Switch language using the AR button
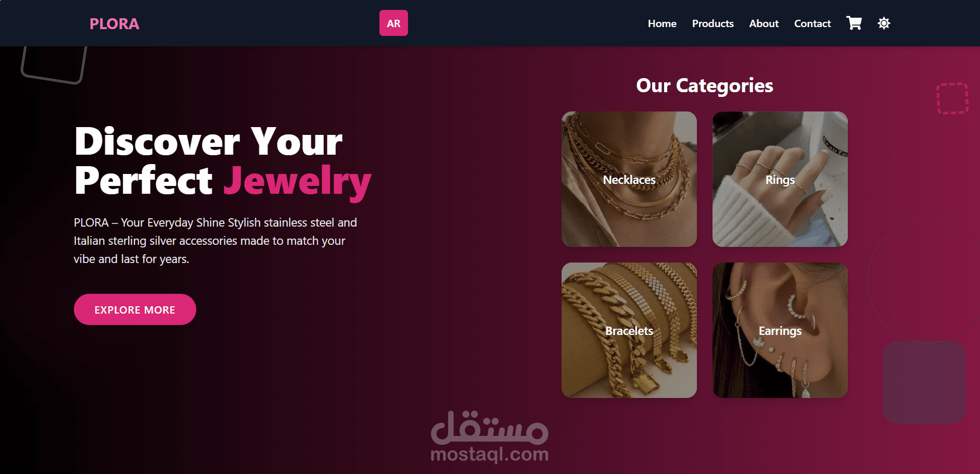This screenshot has width=980, height=474. pos(393,23)
